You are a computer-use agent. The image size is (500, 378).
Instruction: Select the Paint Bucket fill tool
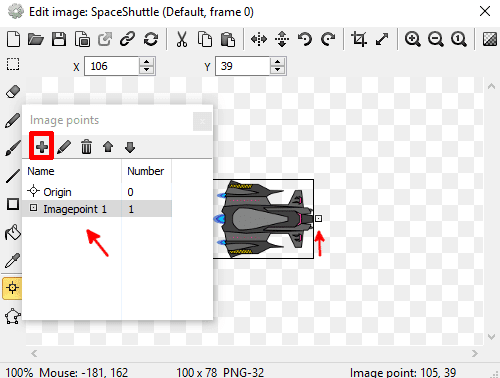pos(13,232)
